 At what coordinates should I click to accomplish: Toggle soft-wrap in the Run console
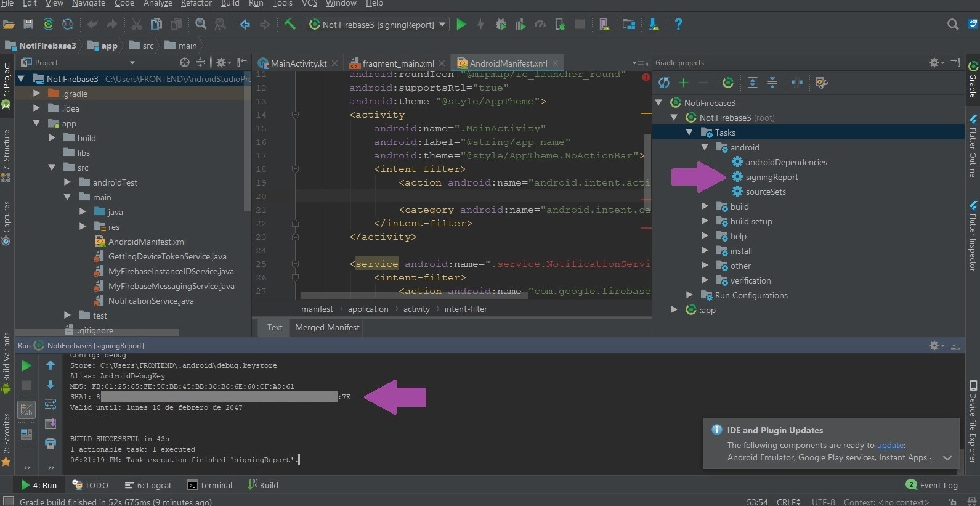coord(51,404)
